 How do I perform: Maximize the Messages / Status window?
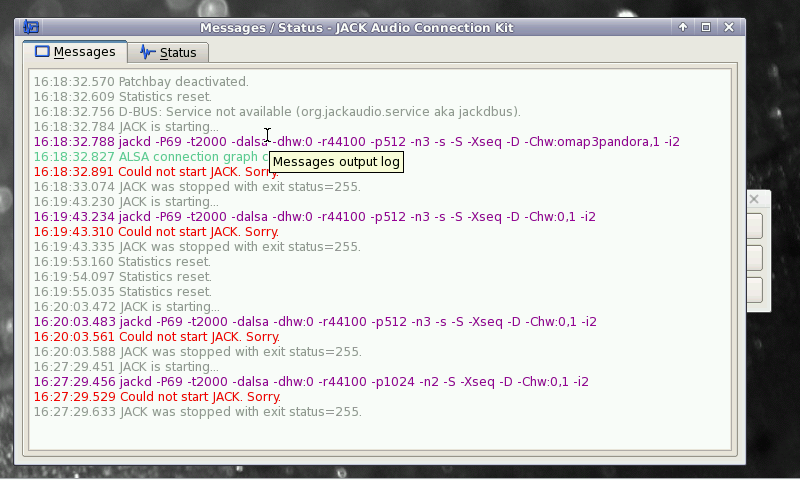(x=706, y=27)
